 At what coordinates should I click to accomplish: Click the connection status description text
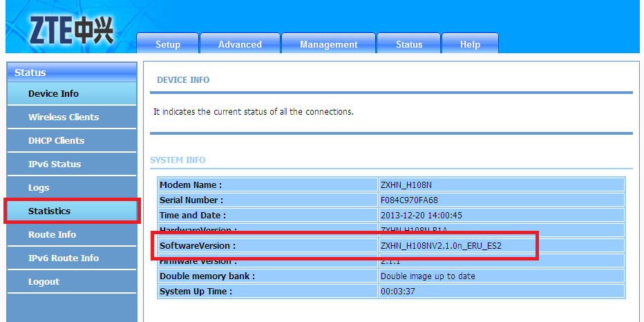point(254,112)
